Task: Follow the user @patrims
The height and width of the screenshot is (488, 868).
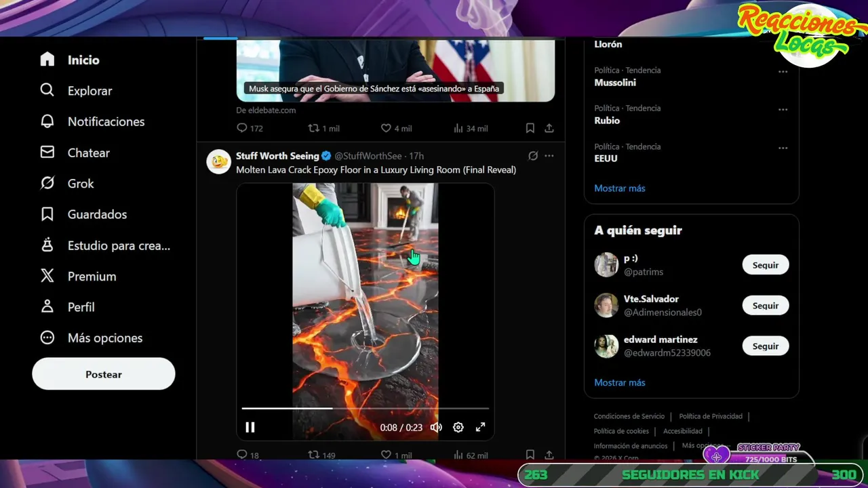Action: (x=766, y=265)
